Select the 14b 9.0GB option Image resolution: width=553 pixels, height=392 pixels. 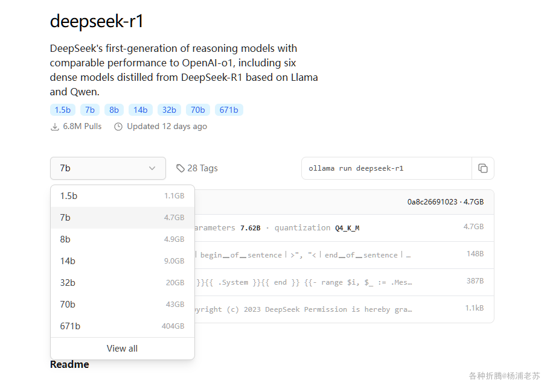point(122,261)
